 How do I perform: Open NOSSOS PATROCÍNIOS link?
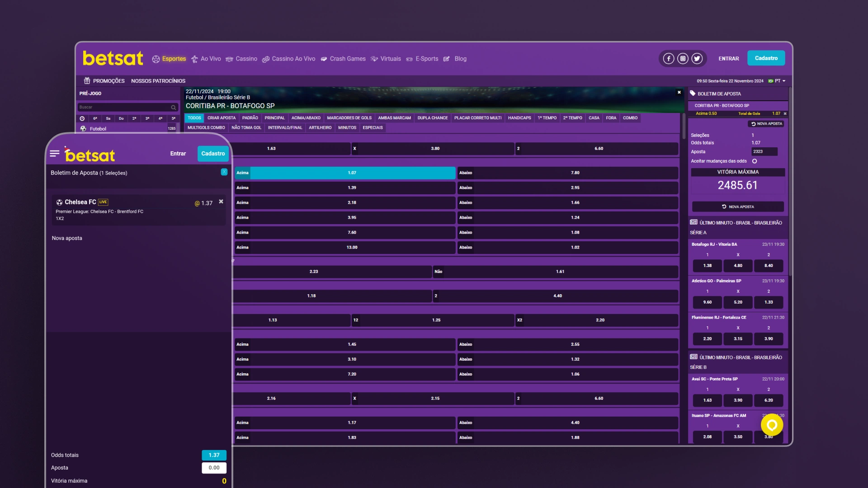coord(158,81)
